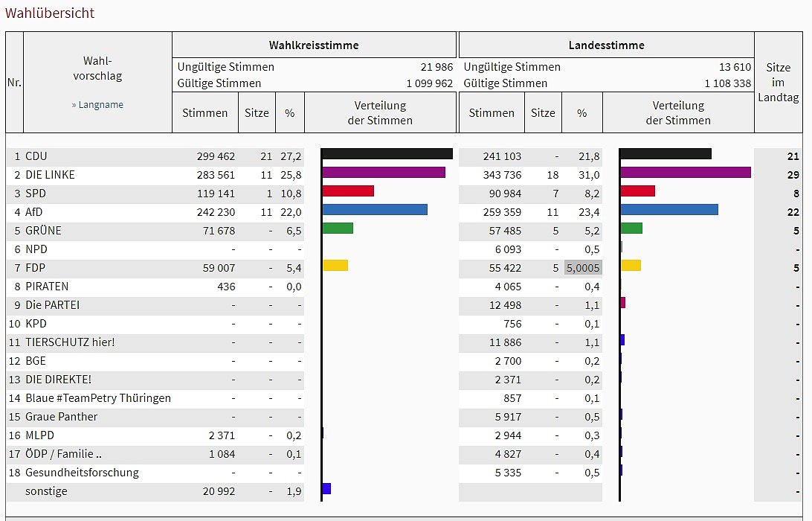Select the CDU party name in row 1
812x521 pixels.
(x=36, y=156)
